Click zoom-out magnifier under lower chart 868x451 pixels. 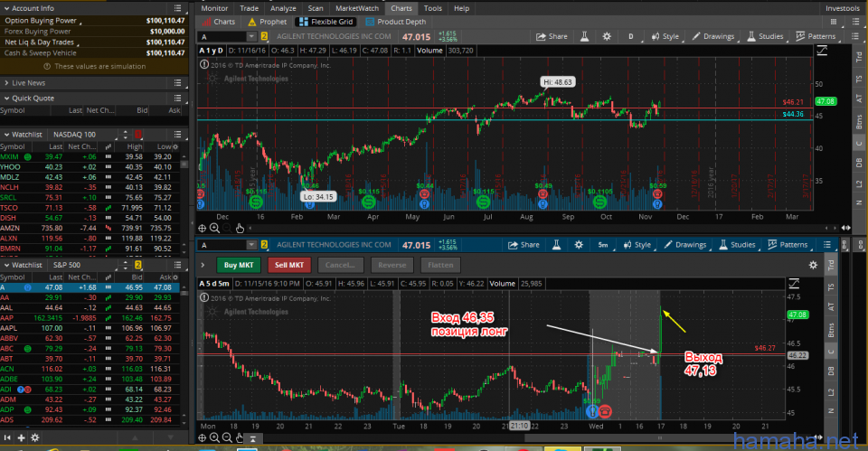pos(227,437)
